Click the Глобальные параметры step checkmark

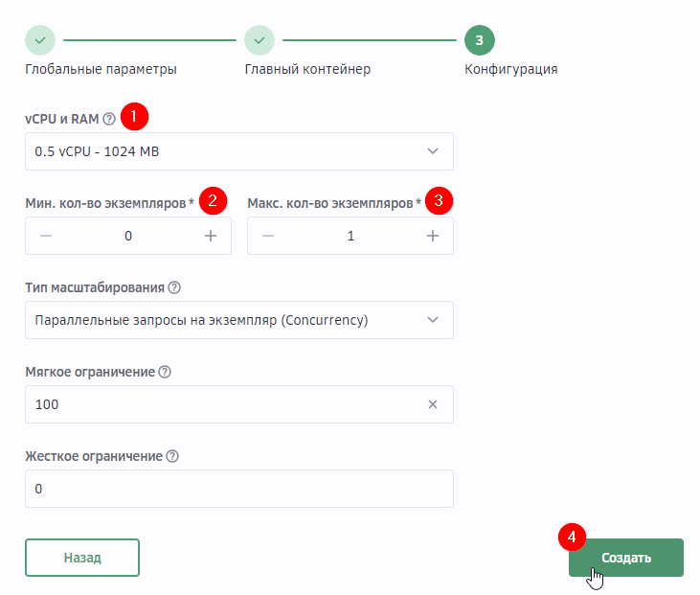click(x=40, y=40)
